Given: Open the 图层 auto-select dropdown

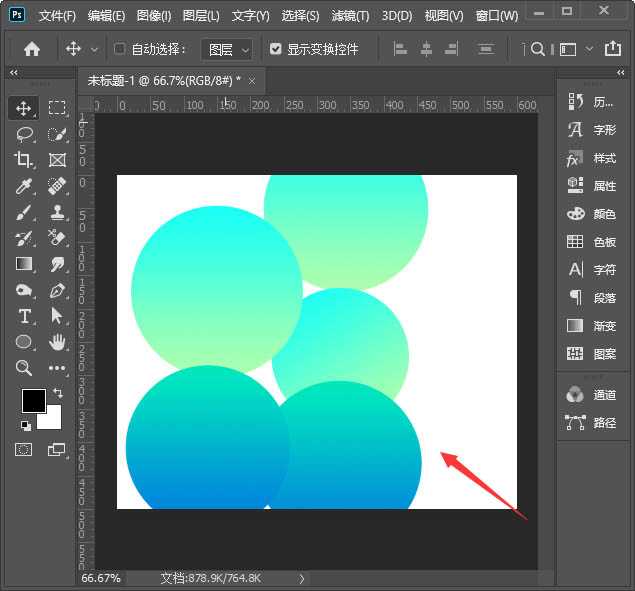Looking at the screenshot, I should [227, 49].
